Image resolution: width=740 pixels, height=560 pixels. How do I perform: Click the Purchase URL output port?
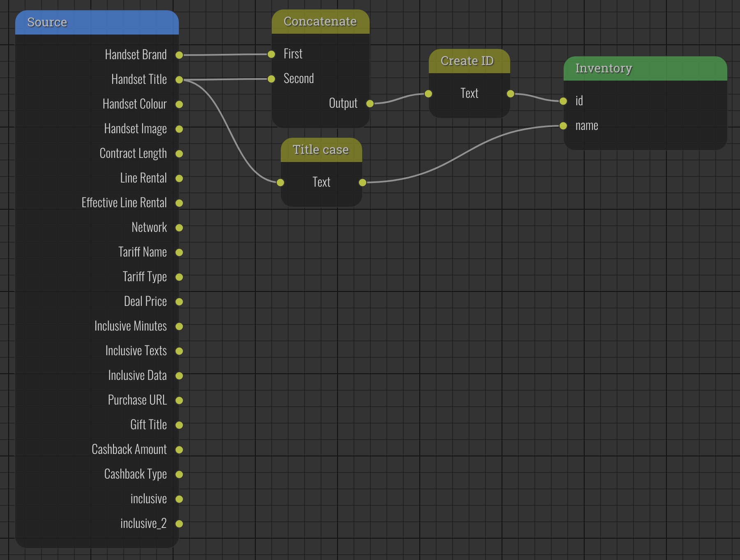[179, 400]
